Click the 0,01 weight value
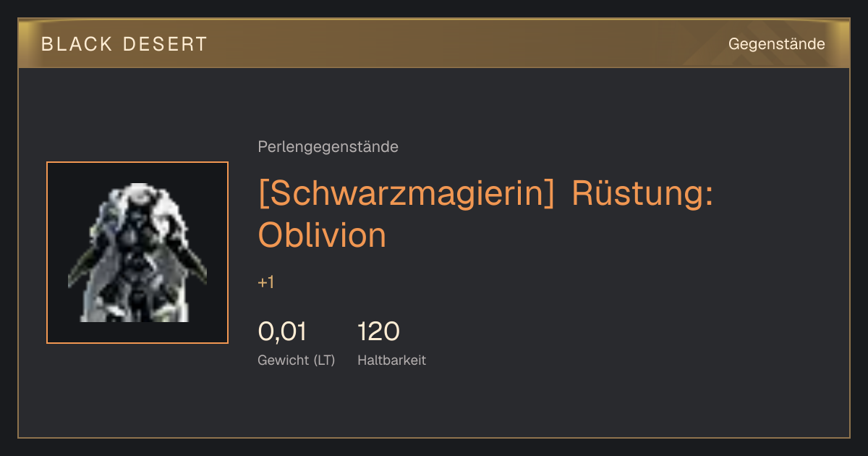The width and height of the screenshot is (868, 456). 282,332
